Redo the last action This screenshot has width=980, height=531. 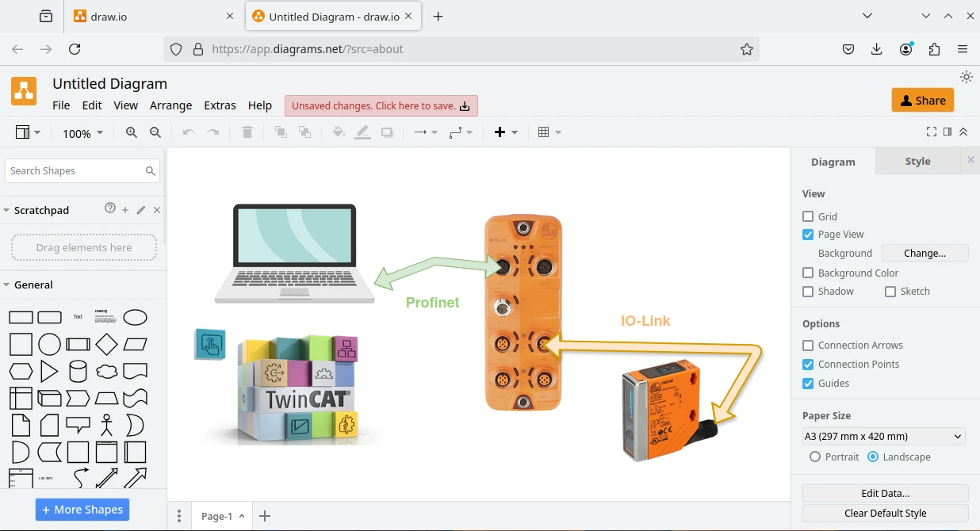tap(213, 132)
